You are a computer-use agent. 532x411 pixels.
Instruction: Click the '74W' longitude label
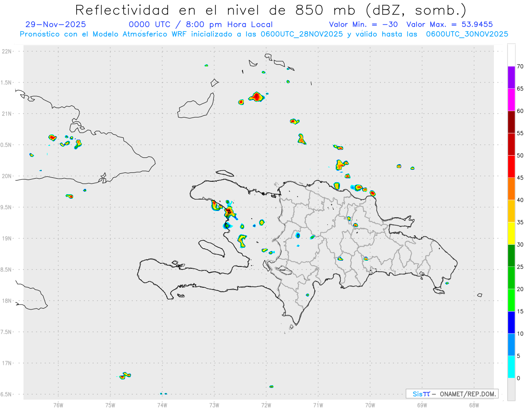(x=162, y=405)
